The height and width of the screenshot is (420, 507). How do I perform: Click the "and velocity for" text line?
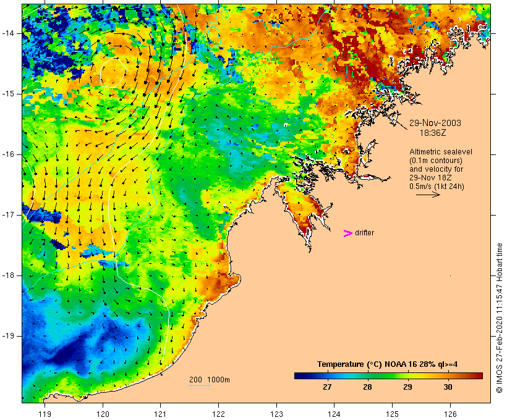(x=436, y=169)
